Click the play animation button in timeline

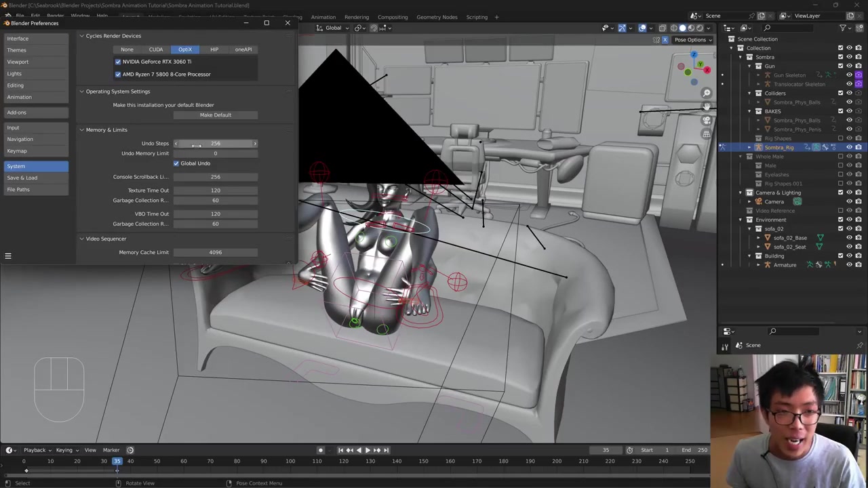pyautogui.click(x=368, y=450)
